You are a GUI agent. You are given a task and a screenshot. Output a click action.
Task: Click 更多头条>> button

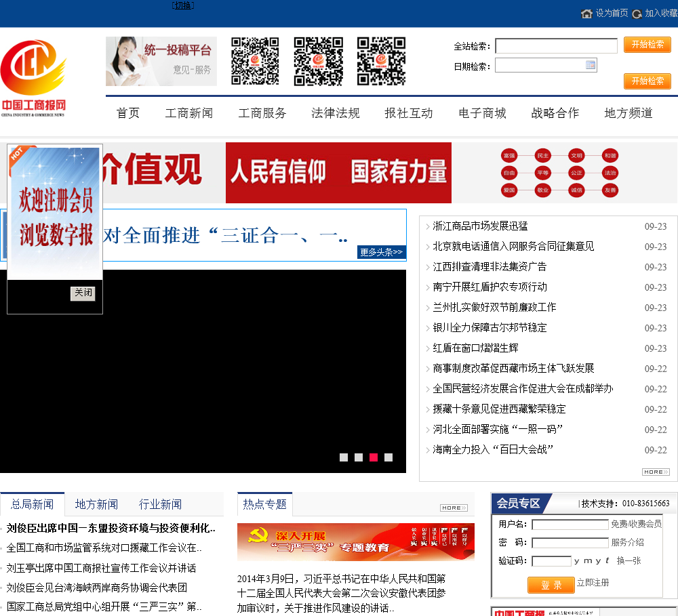(381, 252)
